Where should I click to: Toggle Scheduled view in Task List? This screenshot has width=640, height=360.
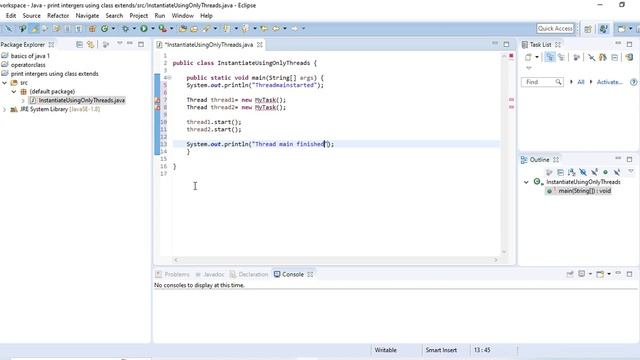(x=561, y=57)
